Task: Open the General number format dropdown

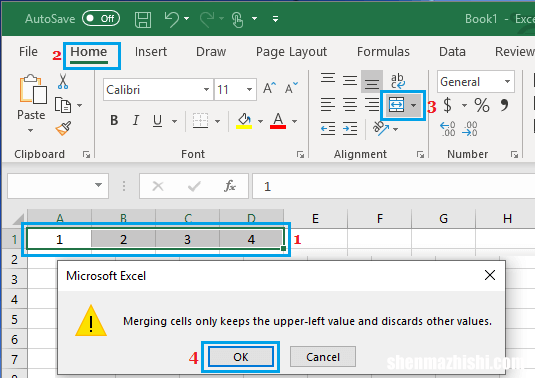Action: coord(507,82)
